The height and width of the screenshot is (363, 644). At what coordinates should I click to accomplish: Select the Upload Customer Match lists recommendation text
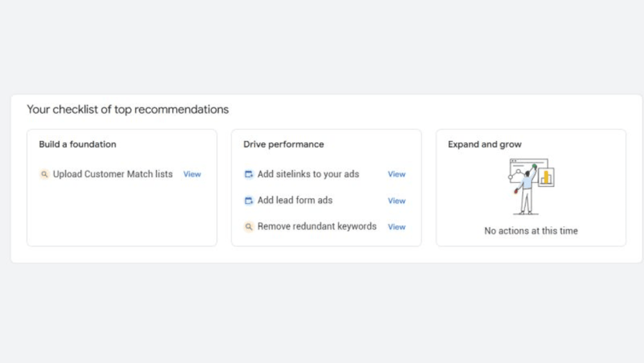(x=113, y=174)
